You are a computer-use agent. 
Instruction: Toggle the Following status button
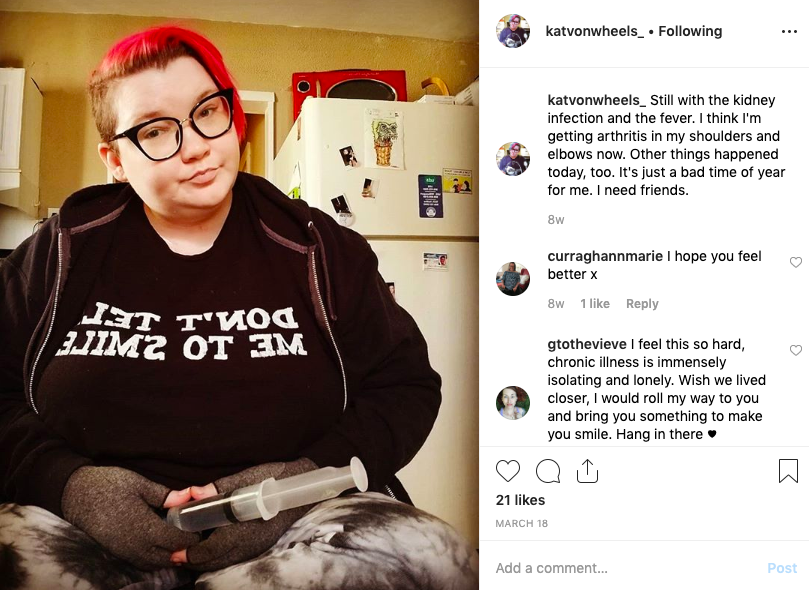[690, 31]
